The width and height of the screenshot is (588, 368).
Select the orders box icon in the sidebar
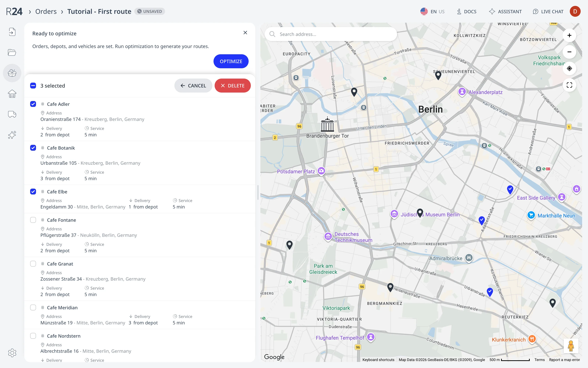[x=12, y=73]
